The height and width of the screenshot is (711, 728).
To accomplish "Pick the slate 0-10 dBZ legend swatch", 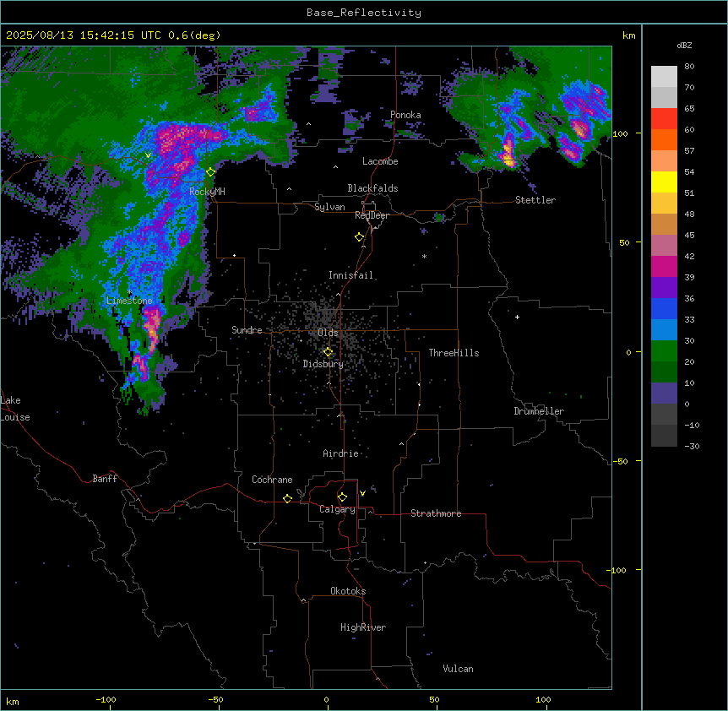I will [x=664, y=393].
